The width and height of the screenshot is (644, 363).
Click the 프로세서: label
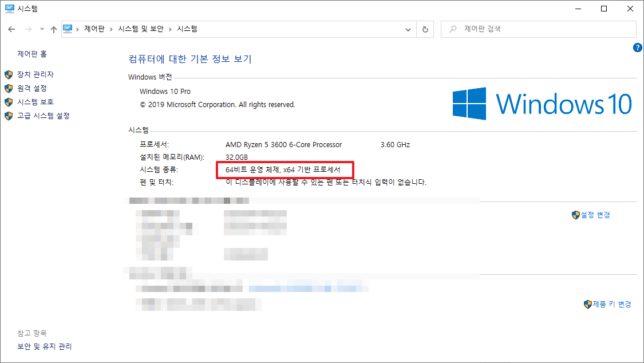coord(155,144)
